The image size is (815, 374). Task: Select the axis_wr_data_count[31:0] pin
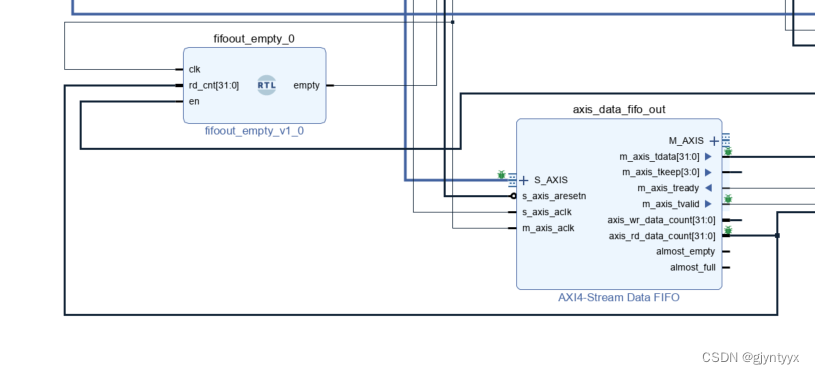pos(662,220)
